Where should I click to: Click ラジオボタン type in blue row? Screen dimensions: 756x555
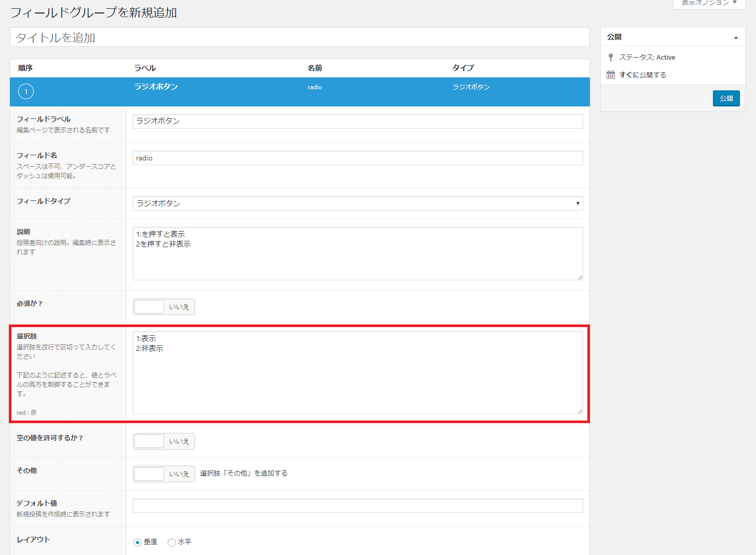pyautogui.click(x=471, y=87)
